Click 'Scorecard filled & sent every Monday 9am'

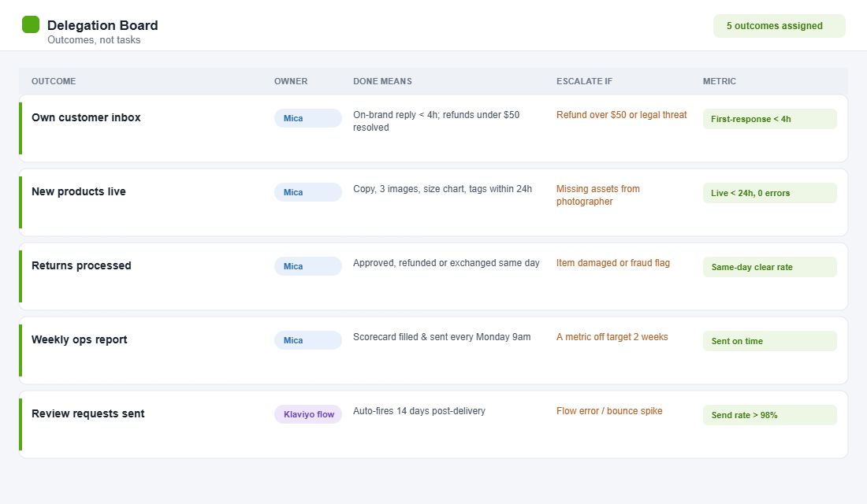[442, 337]
